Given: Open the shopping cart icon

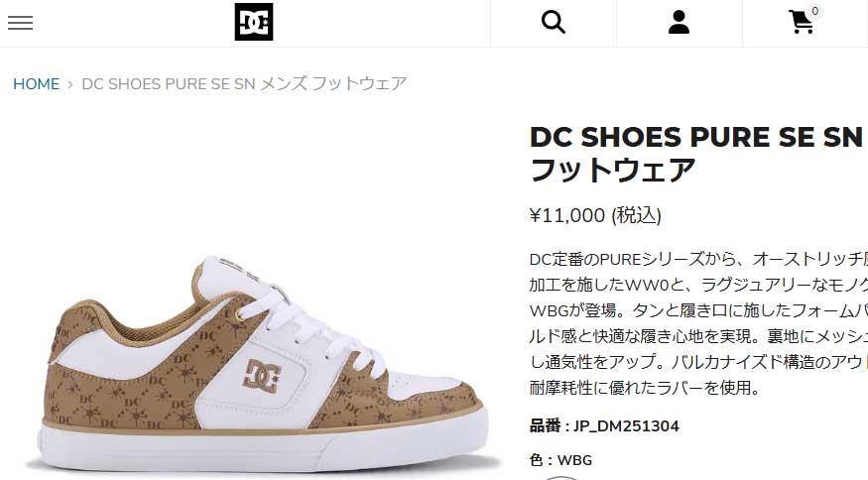Looking at the screenshot, I should [801, 23].
